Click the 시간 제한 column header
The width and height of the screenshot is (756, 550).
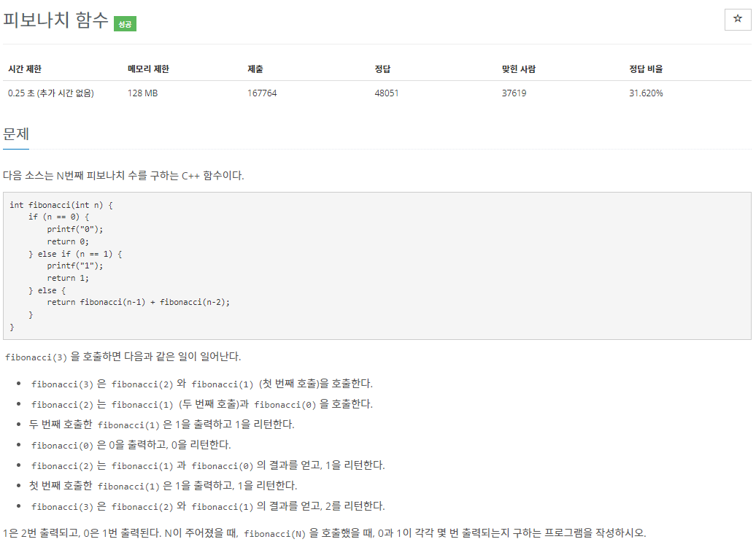pos(25,69)
